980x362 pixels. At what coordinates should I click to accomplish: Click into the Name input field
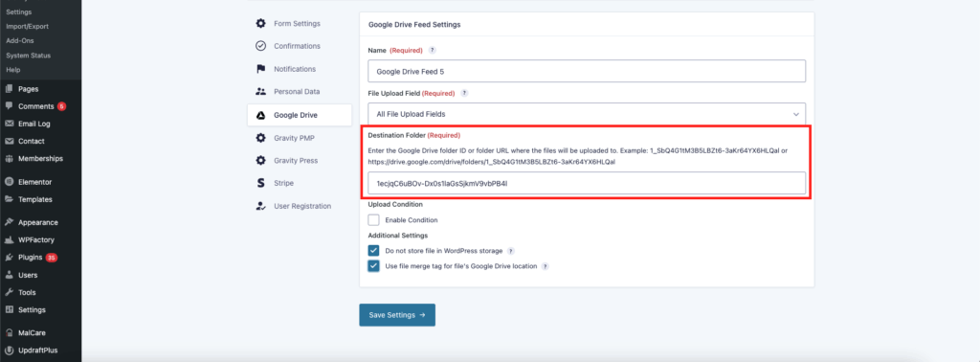click(587, 71)
